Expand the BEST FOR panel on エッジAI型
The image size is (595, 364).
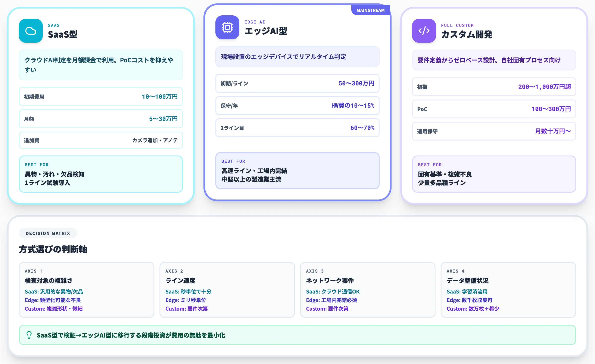(x=297, y=171)
